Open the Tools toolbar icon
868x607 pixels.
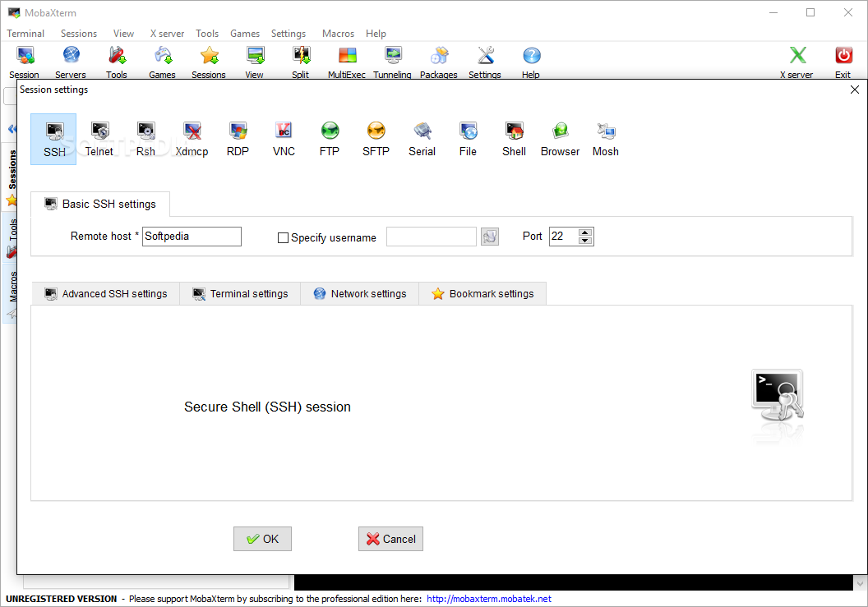116,62
